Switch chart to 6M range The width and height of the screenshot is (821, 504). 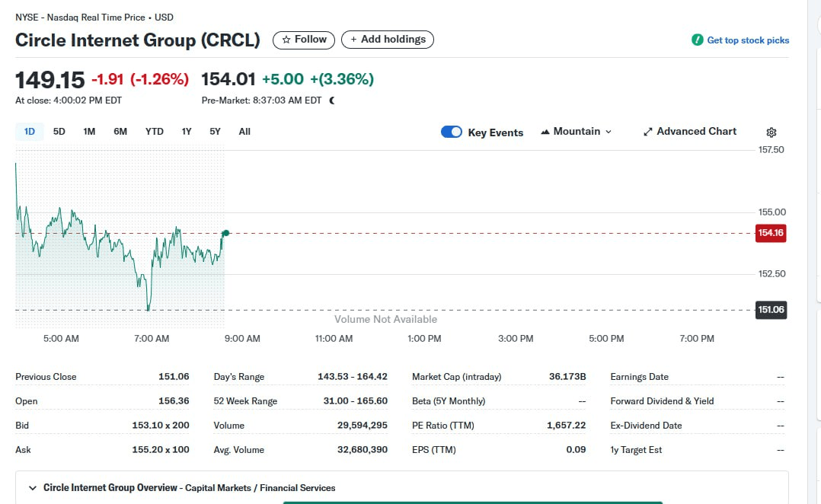click(120, 132)
